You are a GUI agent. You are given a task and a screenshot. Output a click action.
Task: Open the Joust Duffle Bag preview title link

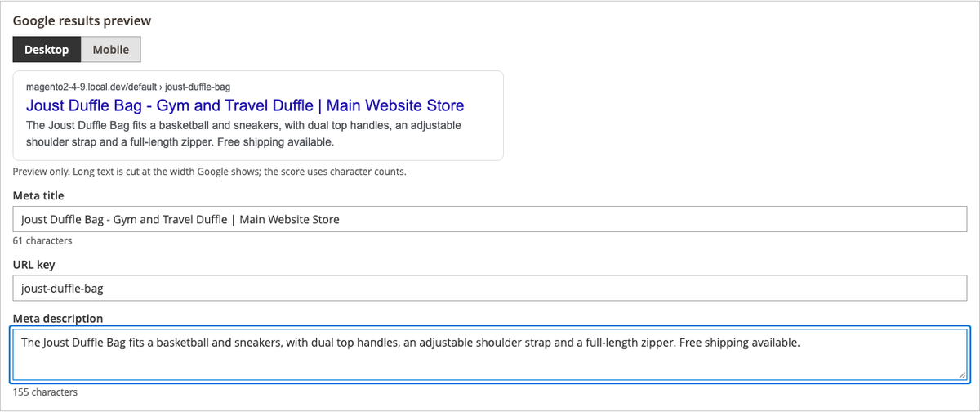pyautogui.click(x=245, y=105)
